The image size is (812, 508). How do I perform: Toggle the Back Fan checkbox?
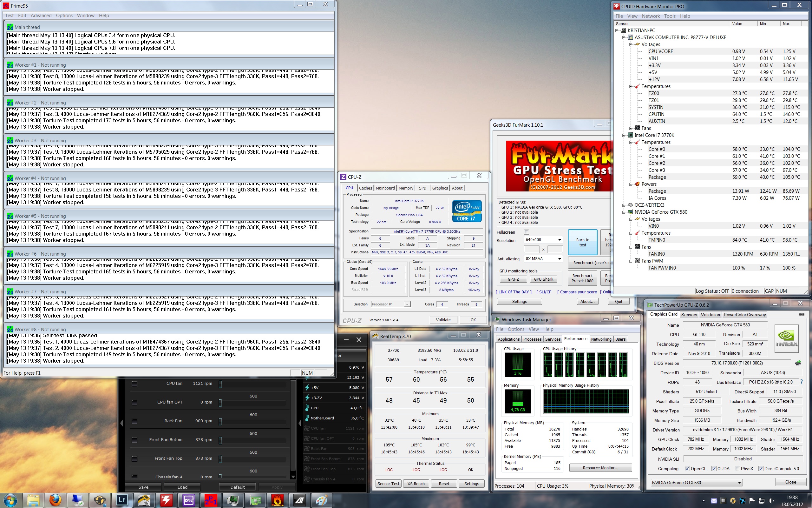coord(134,421)
